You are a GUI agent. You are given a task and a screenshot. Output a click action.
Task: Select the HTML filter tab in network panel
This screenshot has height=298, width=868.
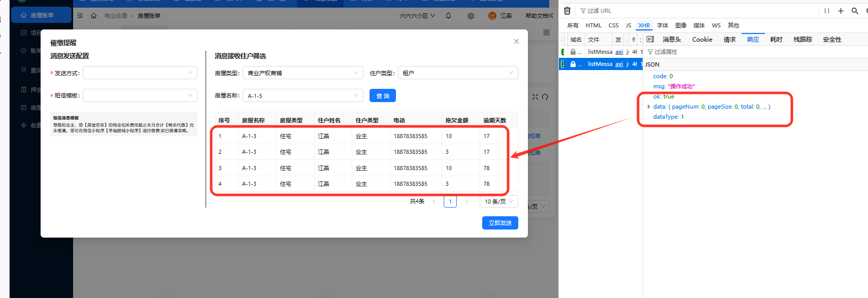click(x=593, y=25)
